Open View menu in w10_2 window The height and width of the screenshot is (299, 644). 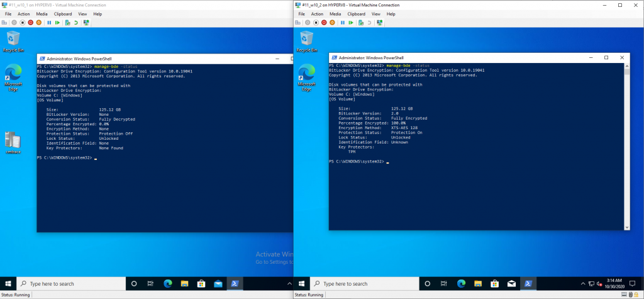376,14
